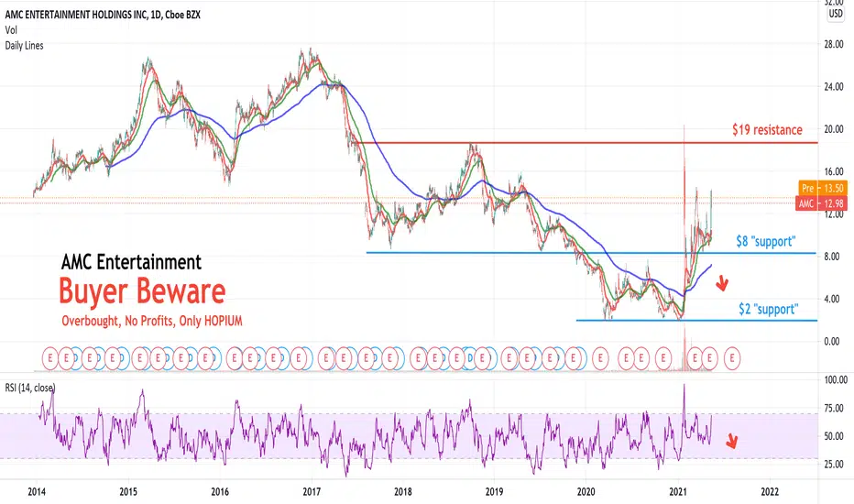
Task: Select the RSI (14, close) indicator label
Action: click(x=30, y=388)
